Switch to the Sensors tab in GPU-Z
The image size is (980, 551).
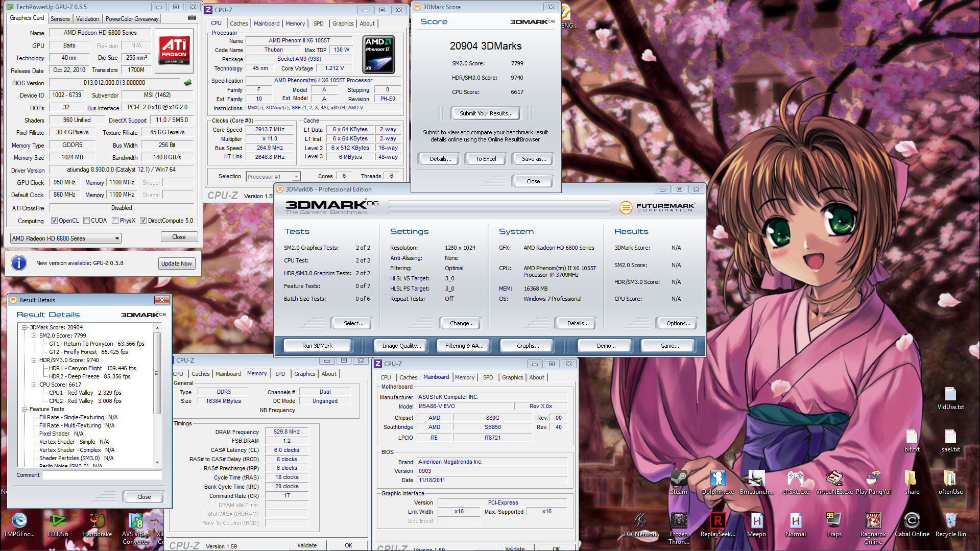pyautogui.click(x=60, y=19)
